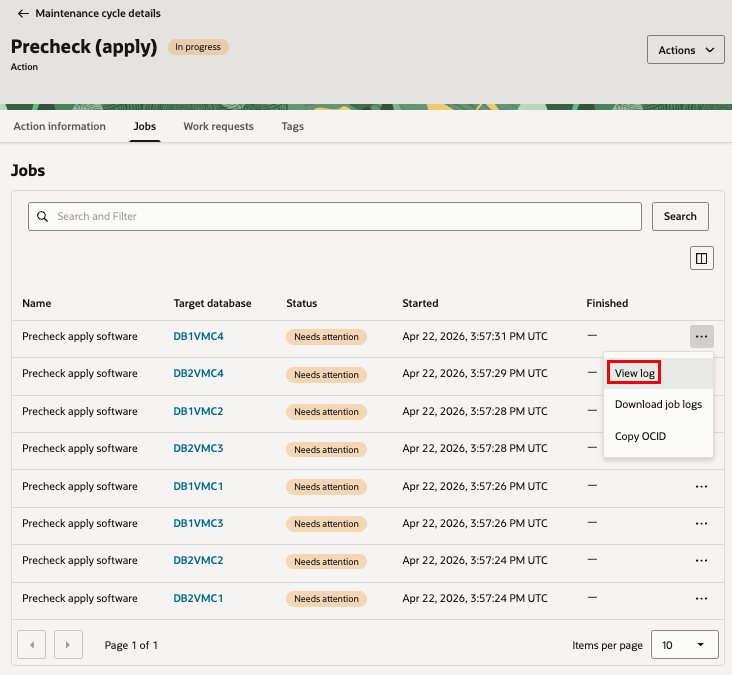Viewport: 732px width, 675px height.
Task: Go to the next page arrow
Action: click(x=68, y=645)
